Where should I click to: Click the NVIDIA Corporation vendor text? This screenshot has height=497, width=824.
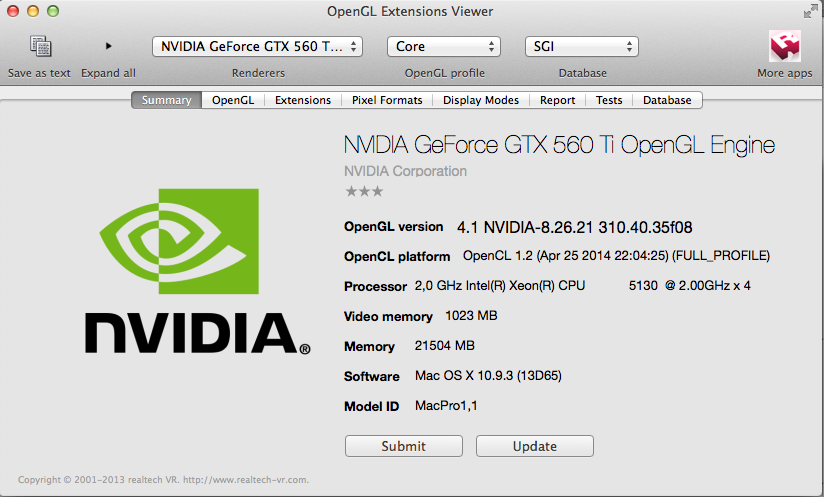tap(405, 171)
